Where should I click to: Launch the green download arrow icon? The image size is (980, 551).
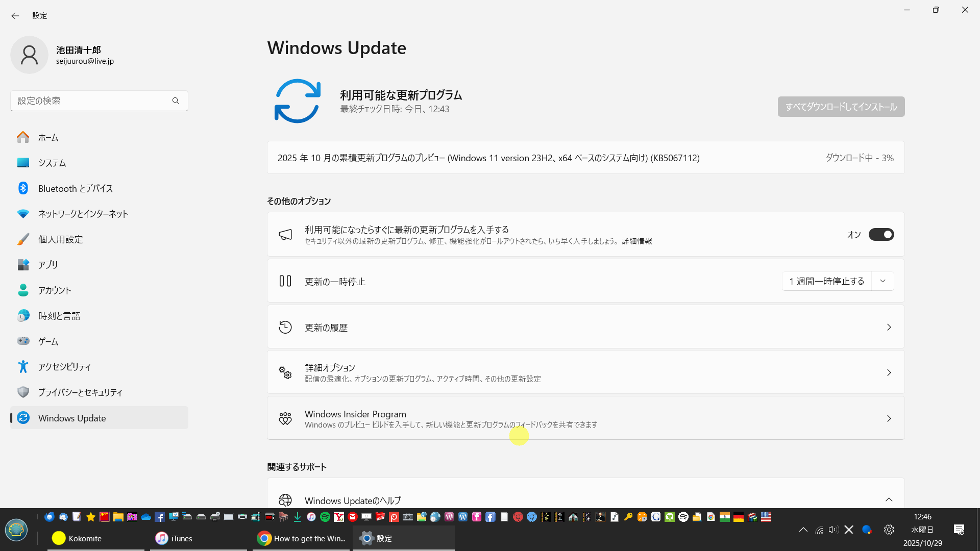(298, 517)
